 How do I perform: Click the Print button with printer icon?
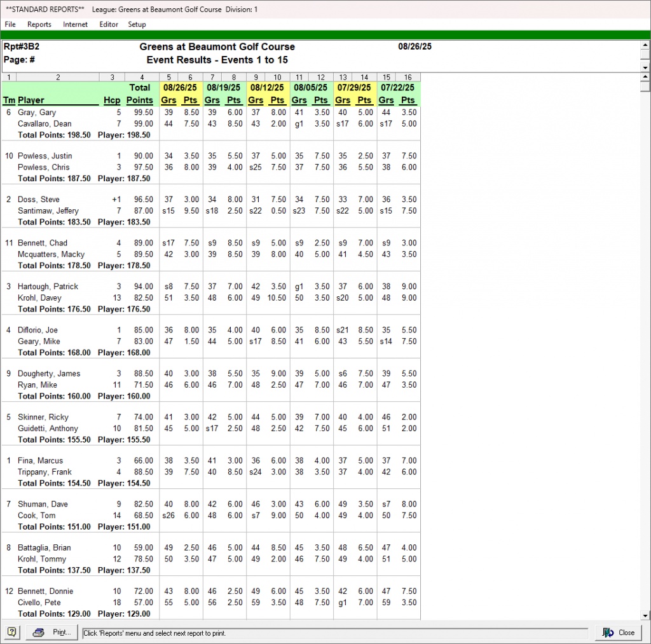53,633
